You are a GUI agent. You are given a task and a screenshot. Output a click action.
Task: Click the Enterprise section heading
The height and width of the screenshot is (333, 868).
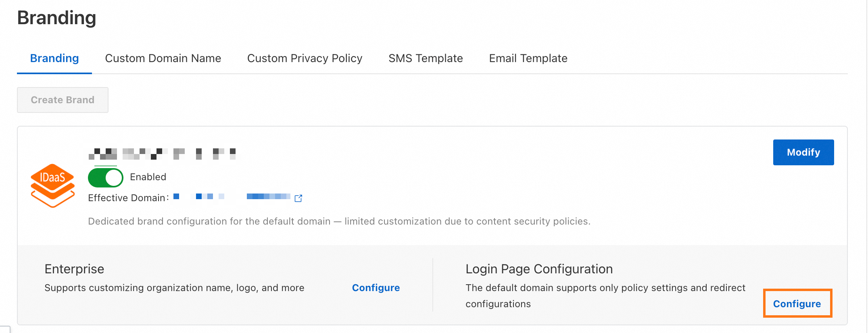[74, 269]
